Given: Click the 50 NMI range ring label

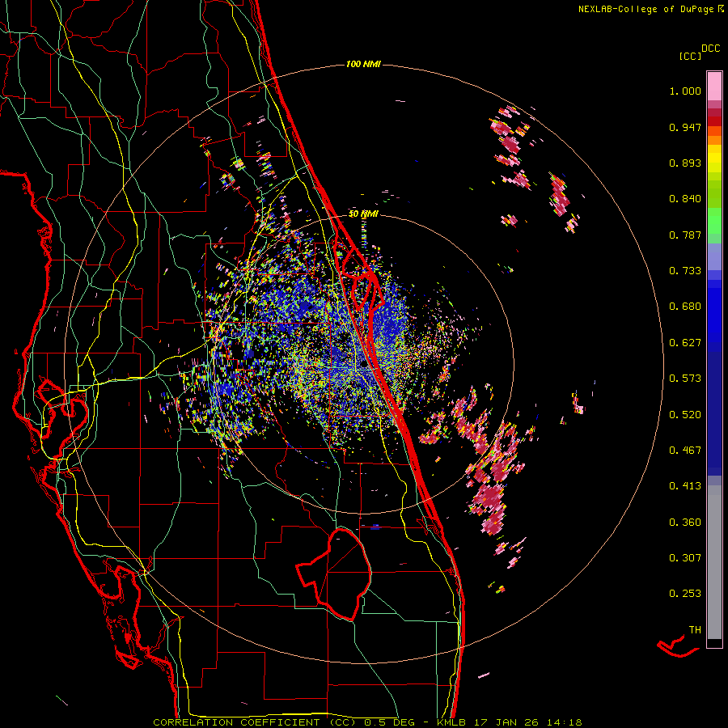Looking at the screenshot, I should (363, 214).
